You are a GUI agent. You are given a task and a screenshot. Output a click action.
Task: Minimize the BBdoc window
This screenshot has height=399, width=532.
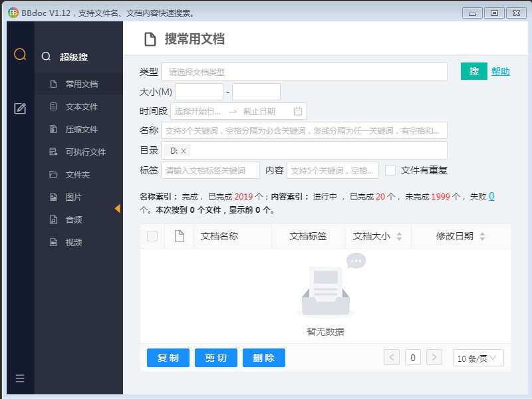pos(472,13)
